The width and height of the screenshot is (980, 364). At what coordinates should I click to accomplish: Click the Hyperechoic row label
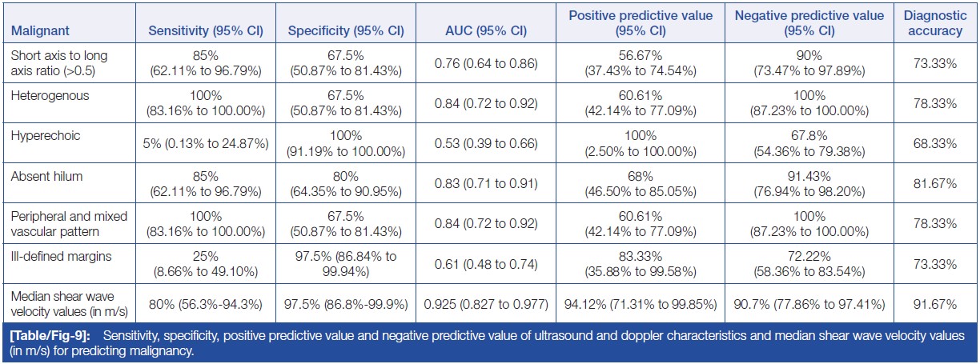[x=39, y=136]
